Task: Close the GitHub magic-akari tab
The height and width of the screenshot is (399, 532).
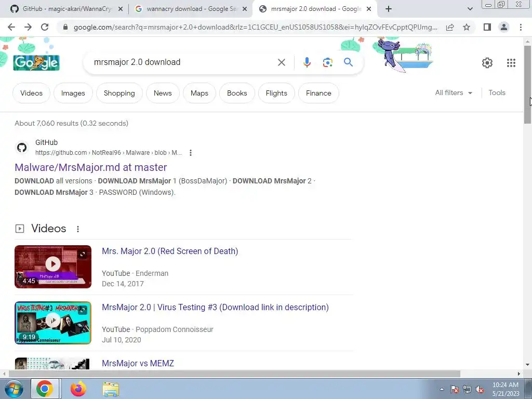Action: pos(121,9)
